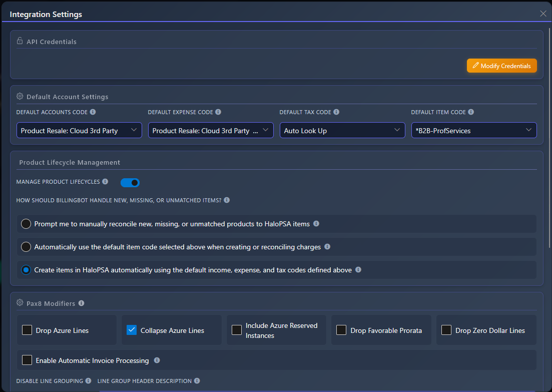Click the Default Tax Code info icon
552x392 pixels.
coord(336,112)
